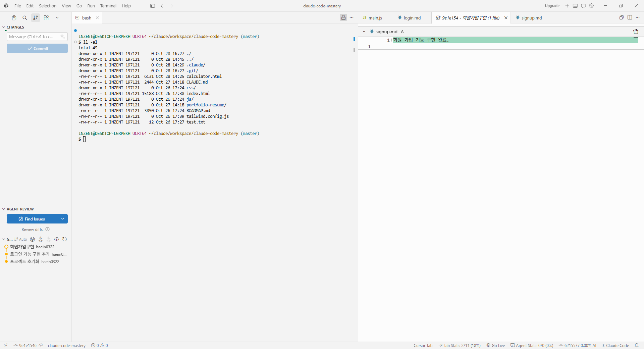This screenshot has height=349, width=644.
Task: Click the Commit button
Action: [37, 49]
